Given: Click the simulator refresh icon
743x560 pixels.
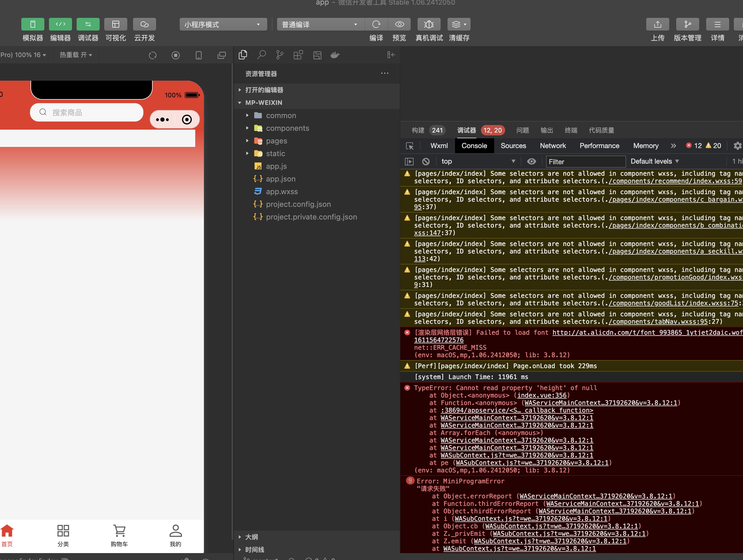Looking at the screenshot, I should (153, 55).
